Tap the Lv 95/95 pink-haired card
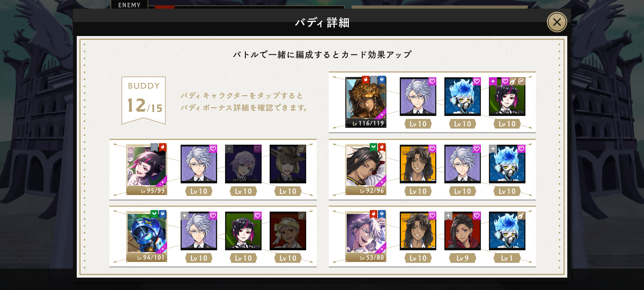The image size is (644, 290). [x=147, y=169]
